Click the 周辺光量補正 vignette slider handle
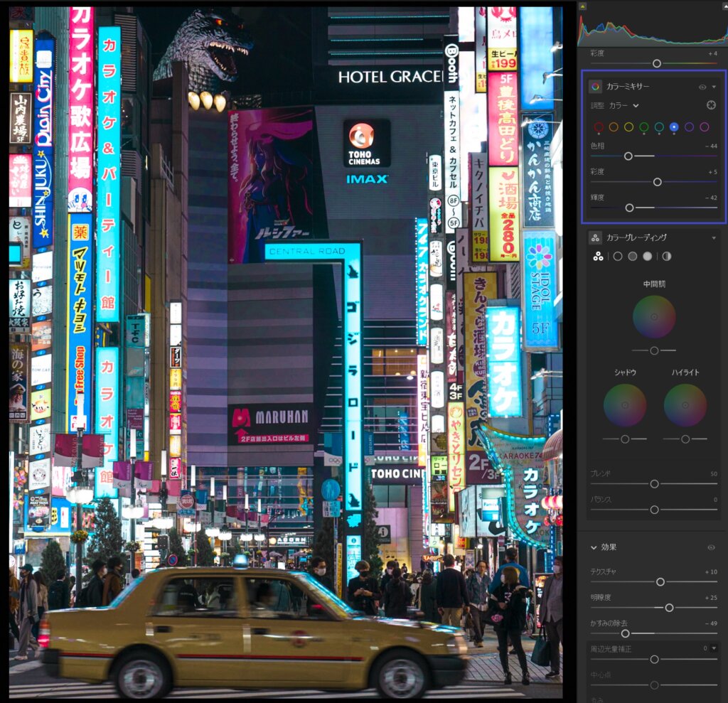Viewport: 728px width, 703px height. pos(654,660)
